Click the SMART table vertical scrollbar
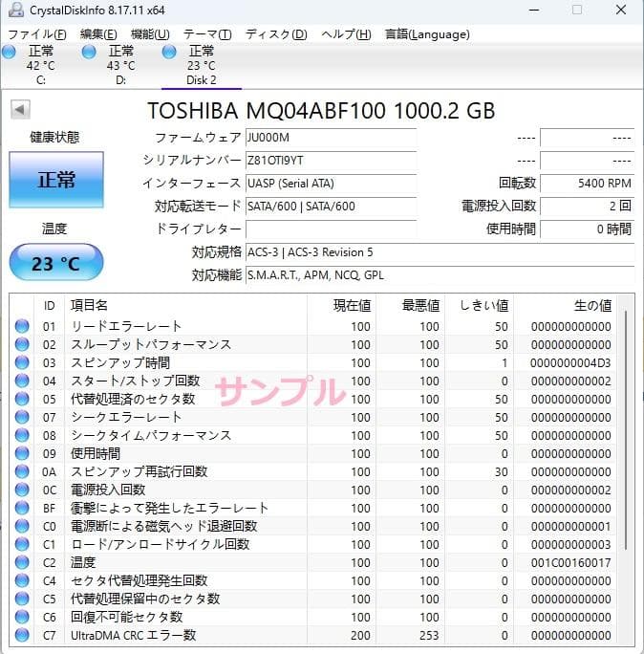This screenshot has width=644, height=654. click(x=626, y=429)
